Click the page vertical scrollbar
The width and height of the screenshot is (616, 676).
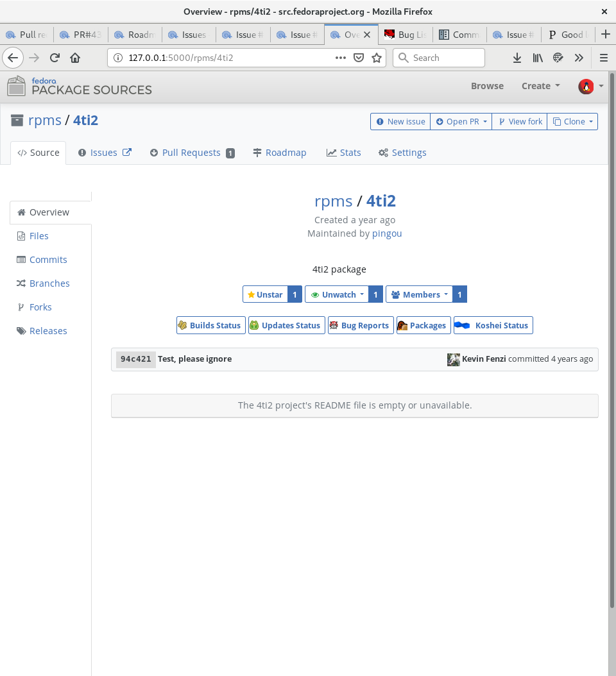(x=612, y=341)
